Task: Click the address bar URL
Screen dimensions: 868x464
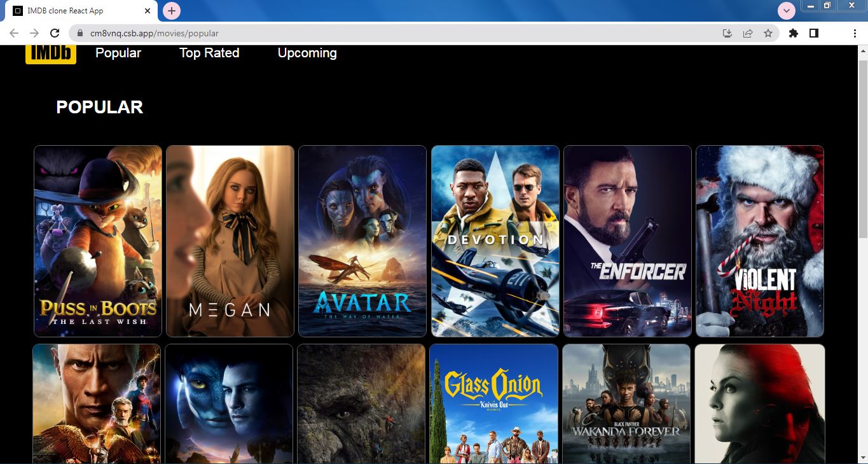Action: tap(155, 33)
